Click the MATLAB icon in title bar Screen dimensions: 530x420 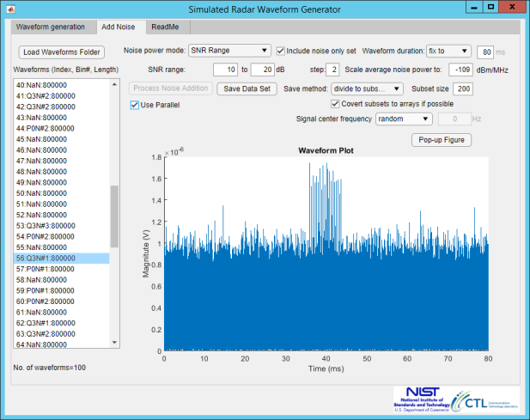click(x=10, y=9)
